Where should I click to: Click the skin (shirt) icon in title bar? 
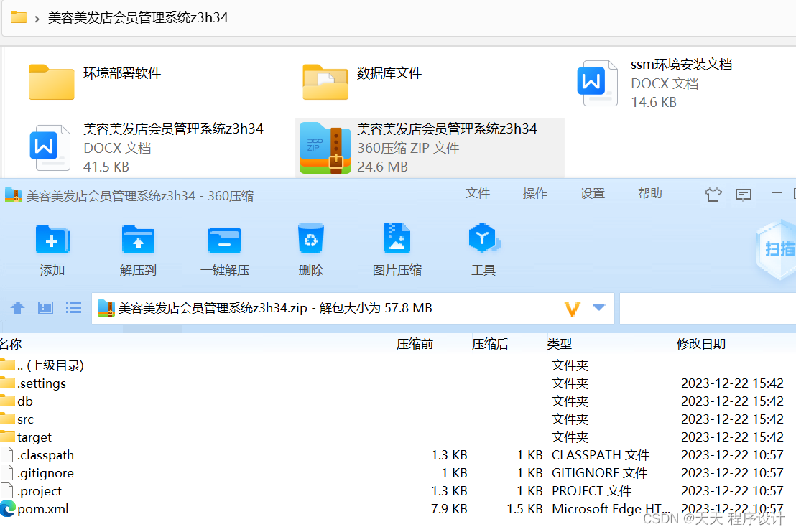tap(713, 195)
